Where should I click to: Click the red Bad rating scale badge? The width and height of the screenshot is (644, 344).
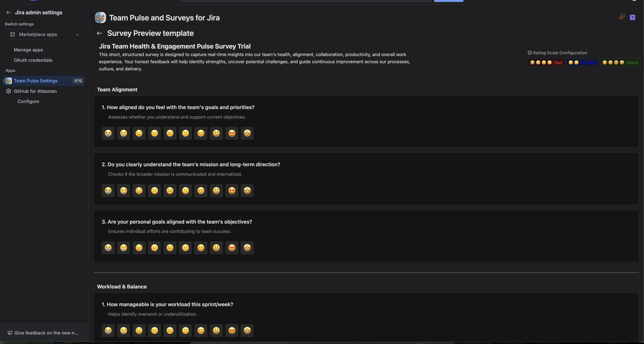pos(546,63)
